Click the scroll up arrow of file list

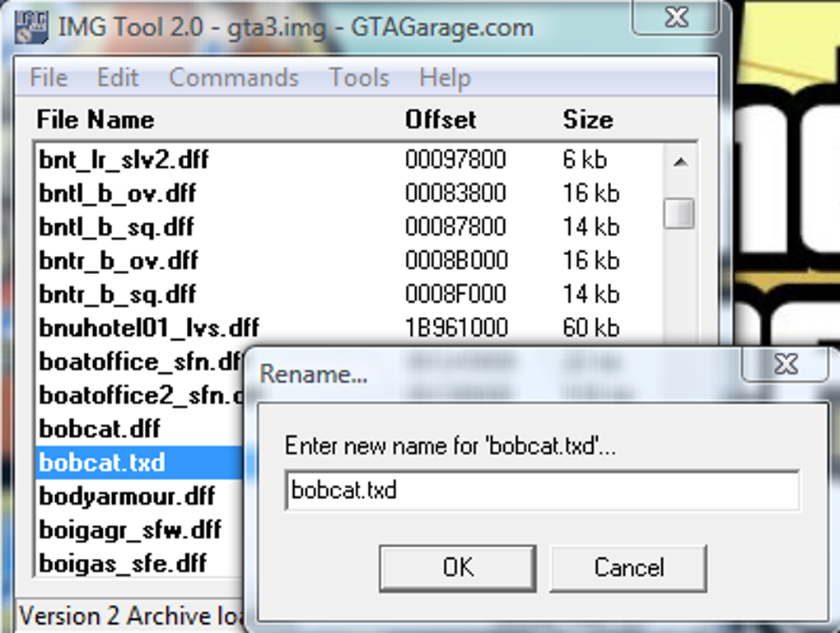point(679,161)
